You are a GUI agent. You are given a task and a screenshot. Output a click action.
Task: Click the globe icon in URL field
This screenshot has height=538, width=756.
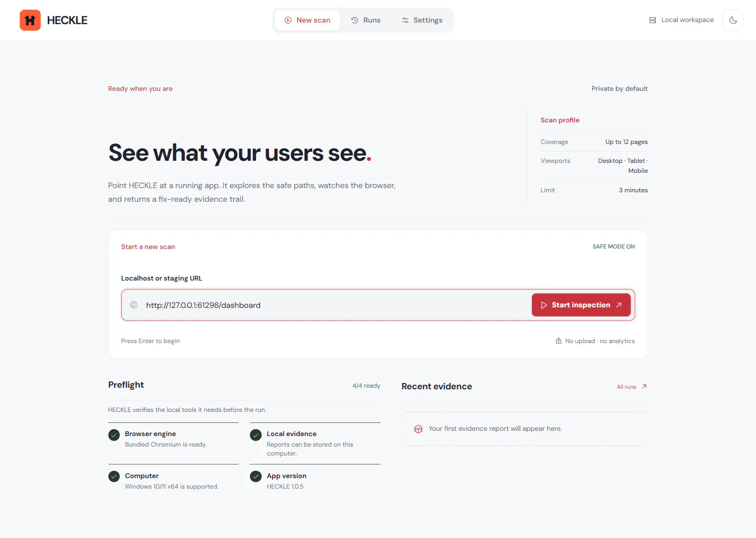tap(134, 305)
